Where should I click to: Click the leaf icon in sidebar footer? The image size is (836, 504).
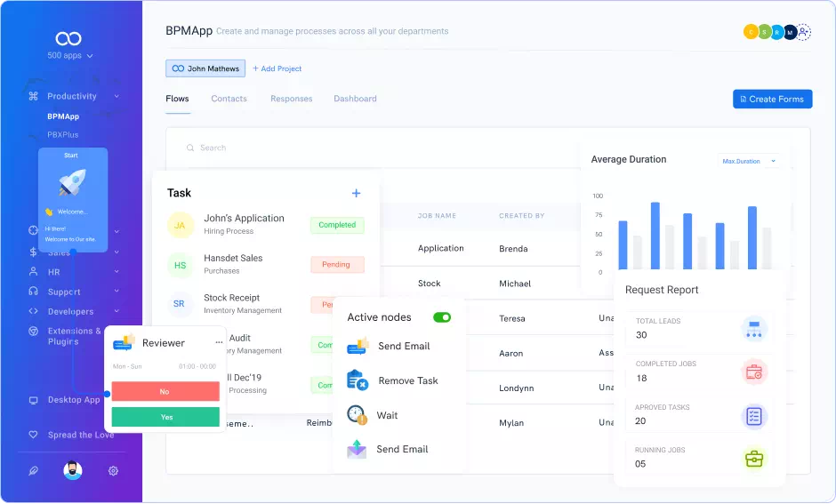click(x=33, y=471)
